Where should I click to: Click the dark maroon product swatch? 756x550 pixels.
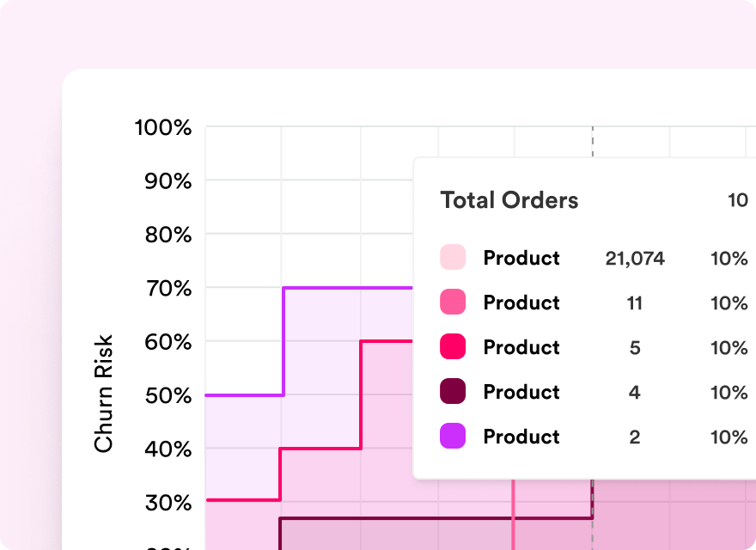453,392
